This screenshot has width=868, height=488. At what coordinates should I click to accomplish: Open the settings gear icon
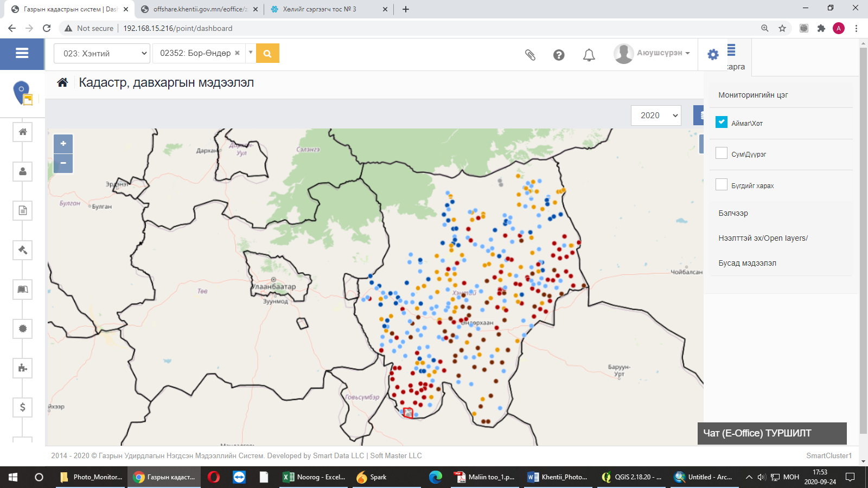click(713, 54)
